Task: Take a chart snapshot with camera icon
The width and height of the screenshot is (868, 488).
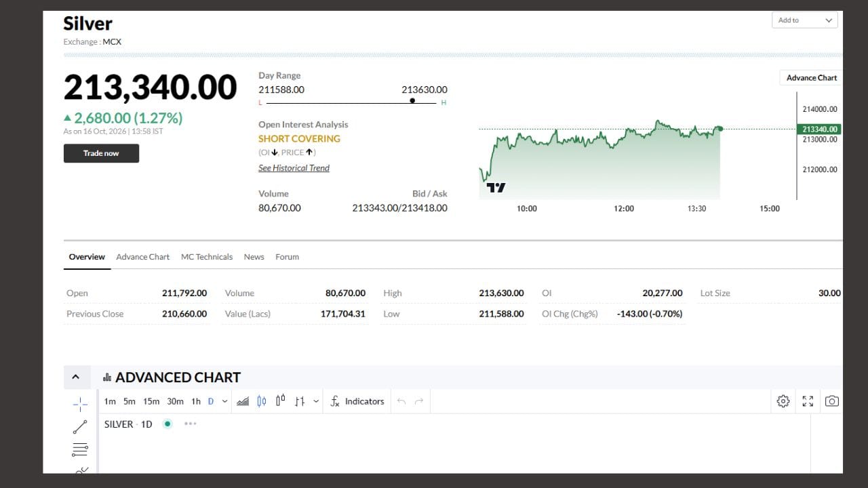Action: pos(832,401)
